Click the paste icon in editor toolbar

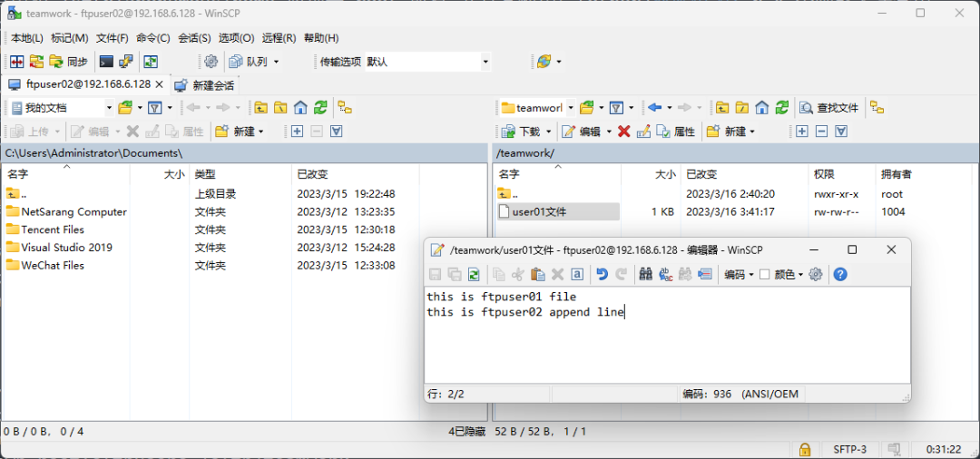point(537,274)
